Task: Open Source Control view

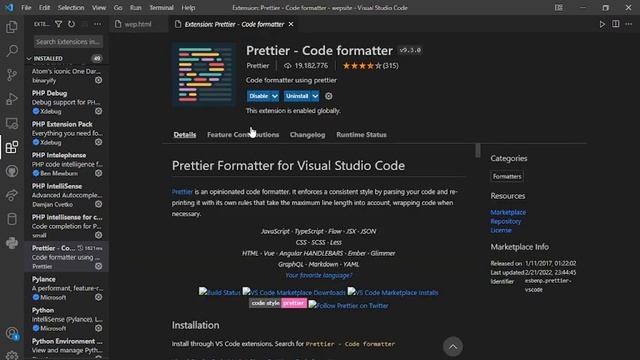Action: [12, 75]
